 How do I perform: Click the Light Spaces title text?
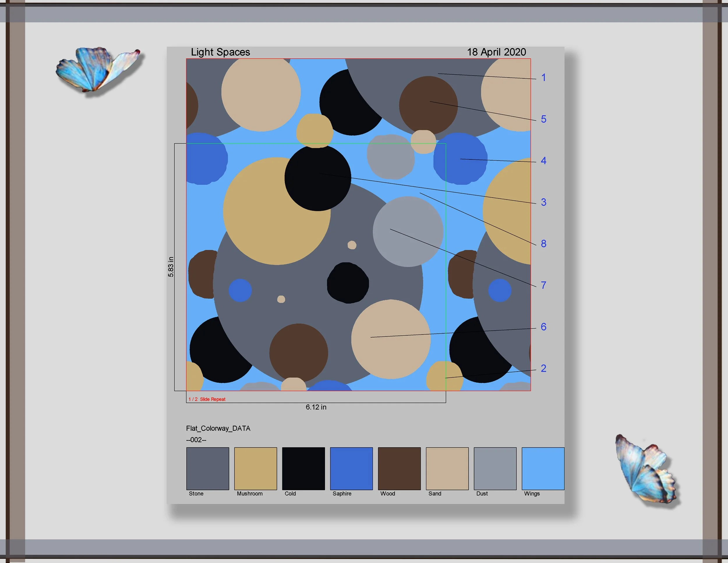220,52
